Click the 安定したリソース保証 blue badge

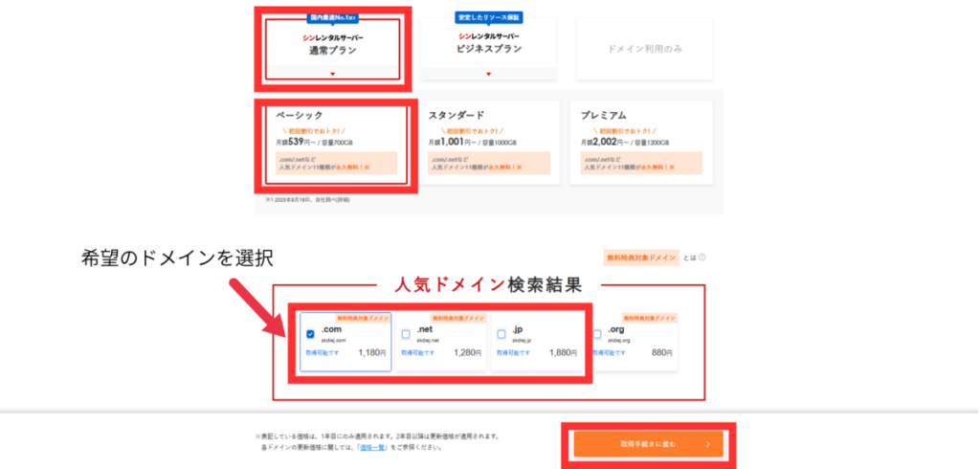[x=488, y=17]
